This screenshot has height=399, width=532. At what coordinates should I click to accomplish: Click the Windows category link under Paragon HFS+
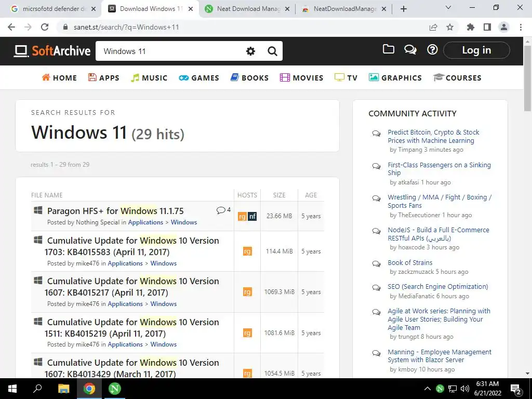pos(184,222)
